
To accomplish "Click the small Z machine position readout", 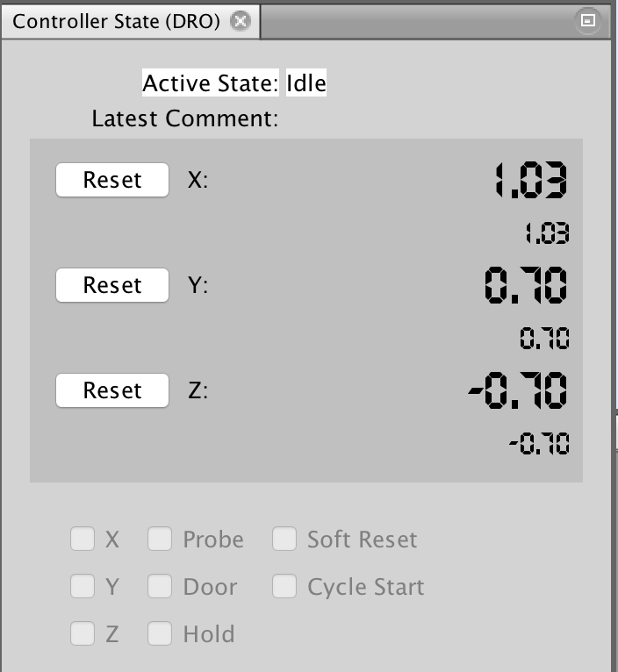I will tap(540, 444).
